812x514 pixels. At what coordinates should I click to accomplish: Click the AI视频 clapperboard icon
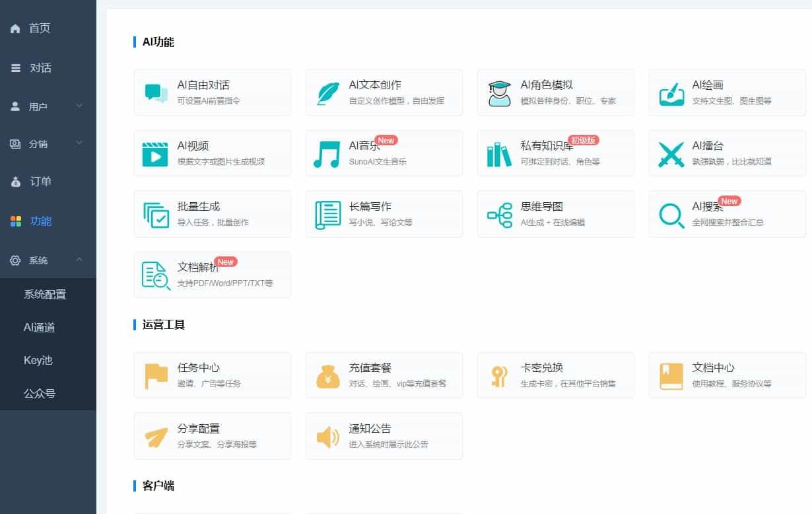tap(156, 154)
